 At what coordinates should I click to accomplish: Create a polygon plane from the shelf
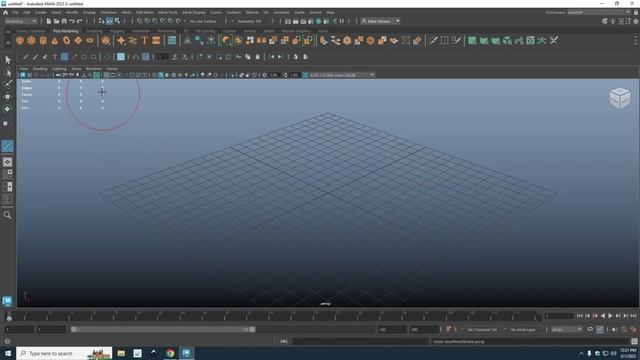tap(78, 40)
